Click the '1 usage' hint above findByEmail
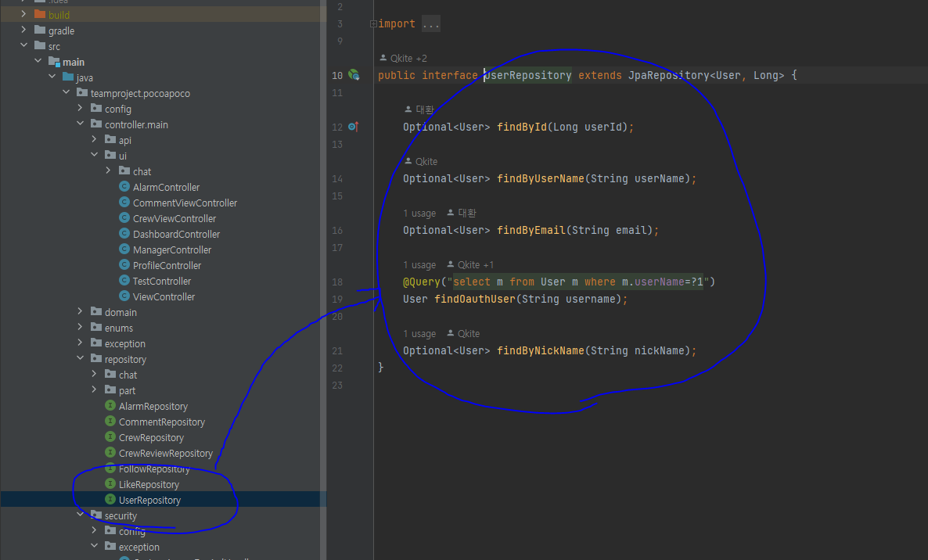This screenshot has width=928, height=560. point(419,213)
